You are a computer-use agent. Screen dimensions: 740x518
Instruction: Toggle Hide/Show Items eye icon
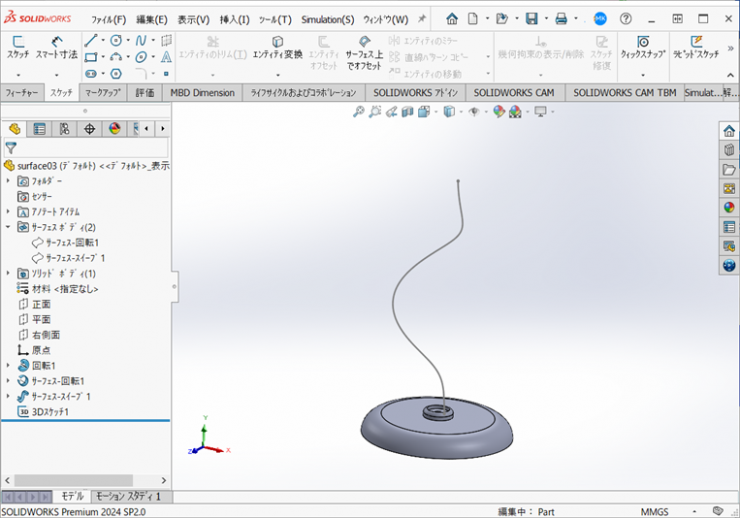pyautogui.click(x=474, y=112)
